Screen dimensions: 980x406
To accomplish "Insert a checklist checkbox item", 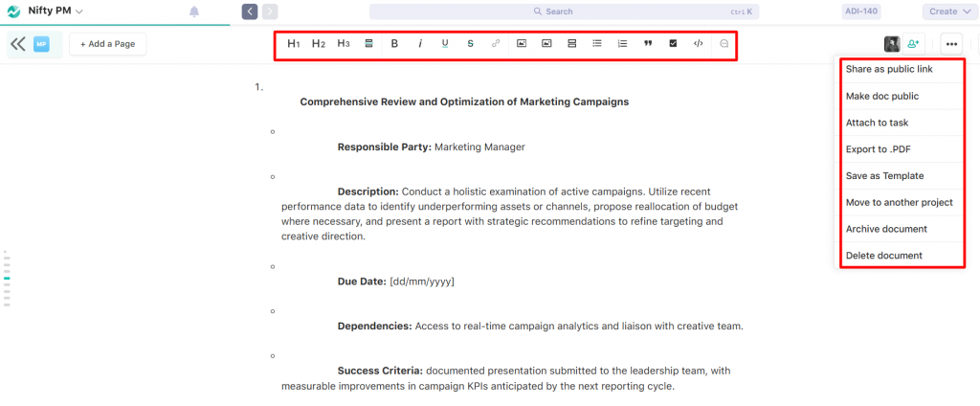I will pos(673,44).
